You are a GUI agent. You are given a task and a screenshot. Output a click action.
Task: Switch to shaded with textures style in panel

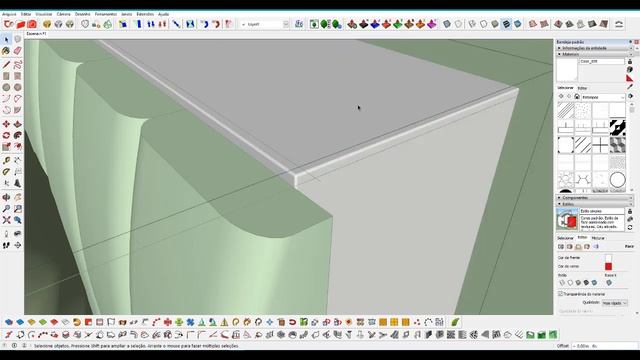[x=586, y=282]
